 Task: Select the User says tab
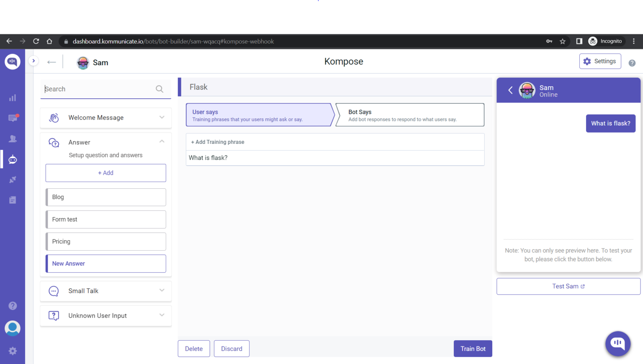click(x=259, y=115)
